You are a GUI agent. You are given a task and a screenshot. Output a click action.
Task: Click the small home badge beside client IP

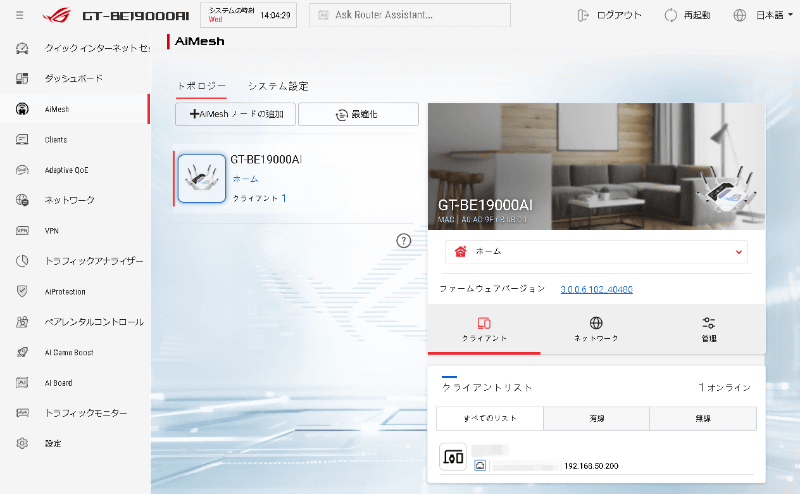click(x=480, y=466)
